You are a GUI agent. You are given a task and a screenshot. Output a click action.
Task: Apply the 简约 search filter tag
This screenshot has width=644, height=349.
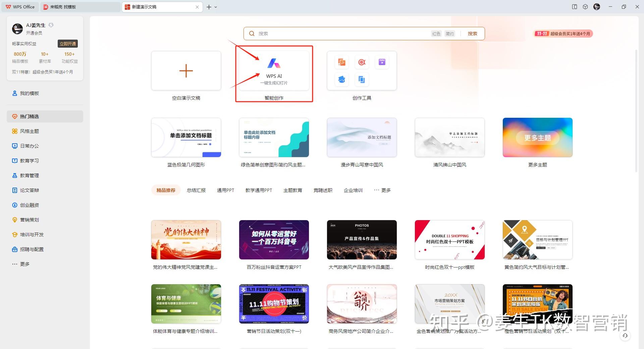(450, 33)
